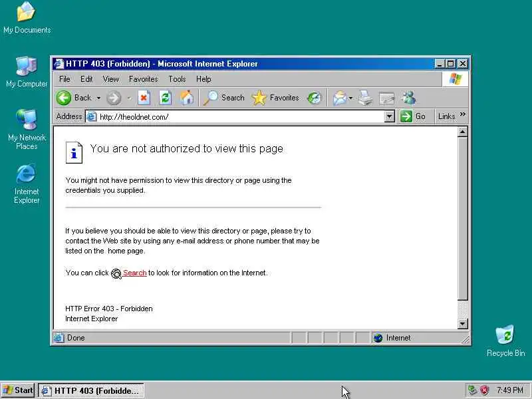
Task: Click the Mail envelope toolbar icon
Action: pyautogui.click(x=340, y=98)
